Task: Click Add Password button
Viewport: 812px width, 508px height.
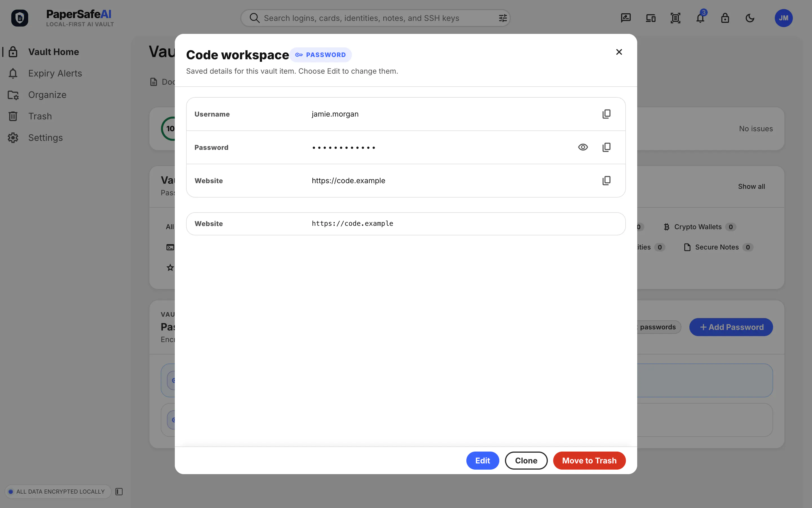Action: [x=731, y=327]
